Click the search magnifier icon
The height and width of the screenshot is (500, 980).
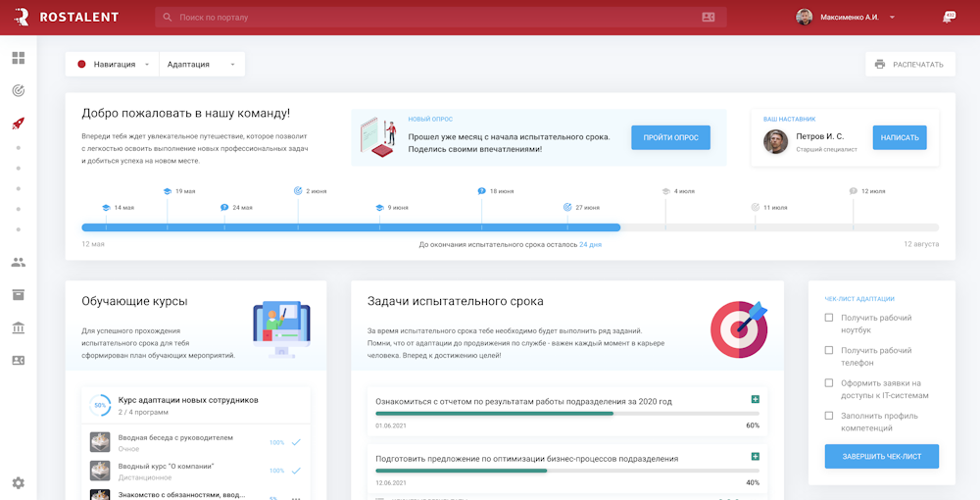tap(167, 18)
